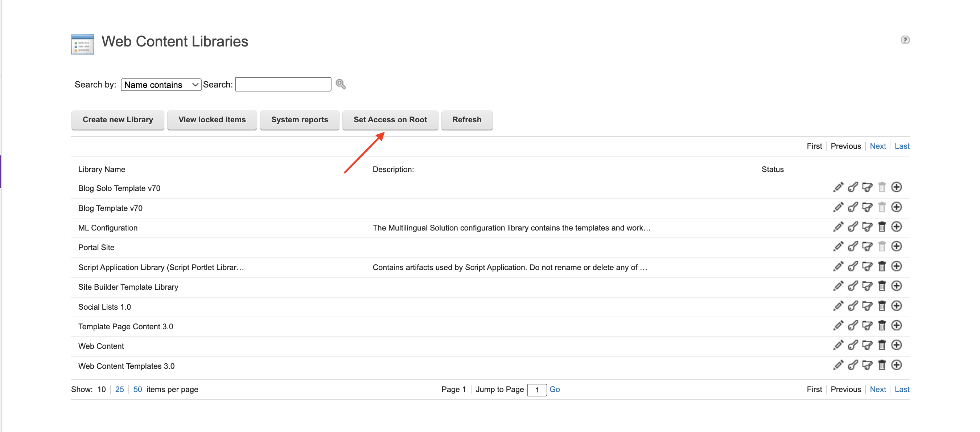Set permissions on ML Configuration via key icon

point(853,227)
